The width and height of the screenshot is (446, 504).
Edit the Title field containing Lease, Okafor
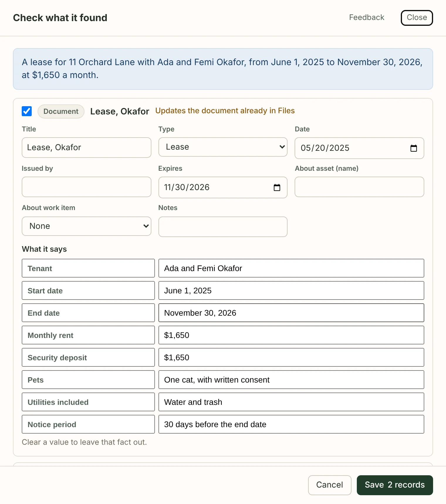87,148
